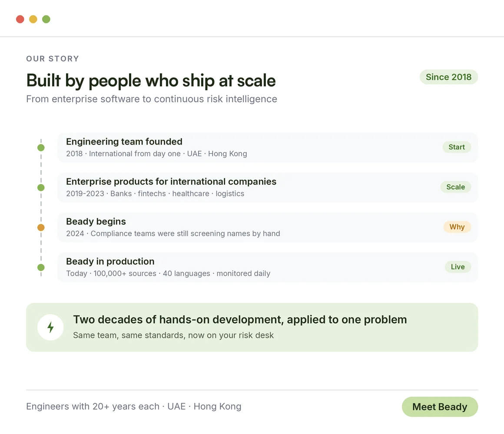Click the subtitle about continuous risk intelligence
The width and height of the screenshot is (504, 434).
(151, 99)
